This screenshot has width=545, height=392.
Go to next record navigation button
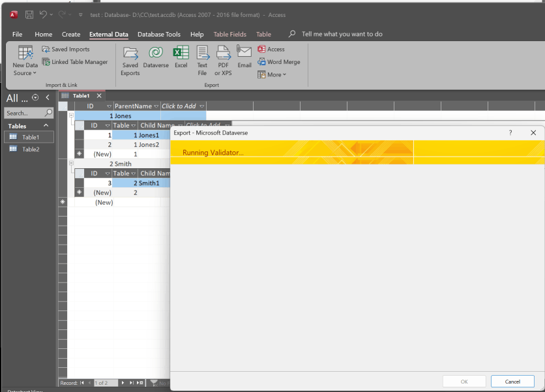(x=123, y=383)
